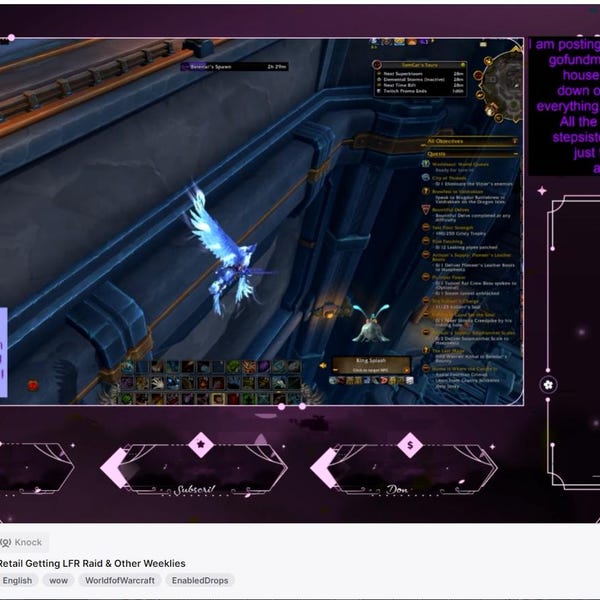Click the flower circle icon on the right overlay frame
Image resolution: width=600 pixels, height=600 pixels.
point(548,385)
